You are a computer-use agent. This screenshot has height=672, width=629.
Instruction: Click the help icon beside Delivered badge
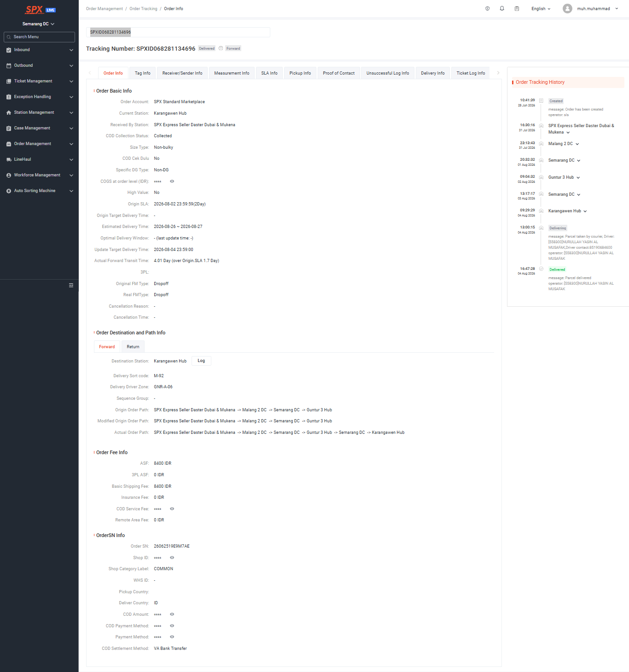pyautogui.click(x=221, y=48)
